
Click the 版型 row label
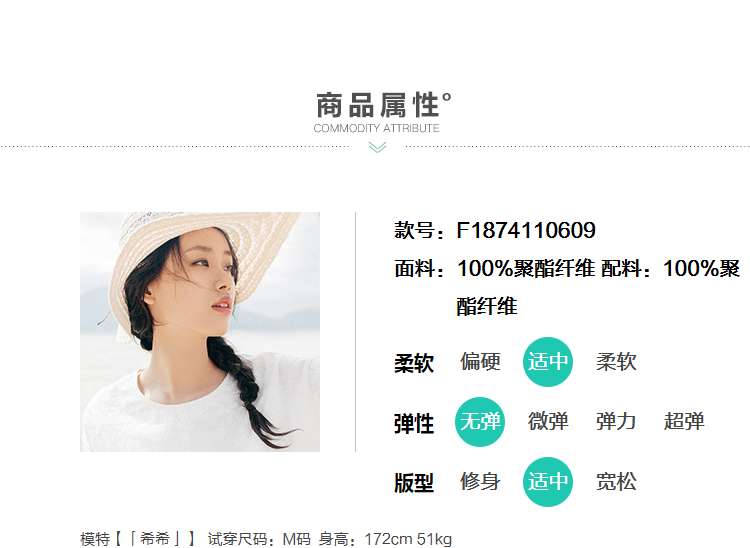[x=414, y=483]
